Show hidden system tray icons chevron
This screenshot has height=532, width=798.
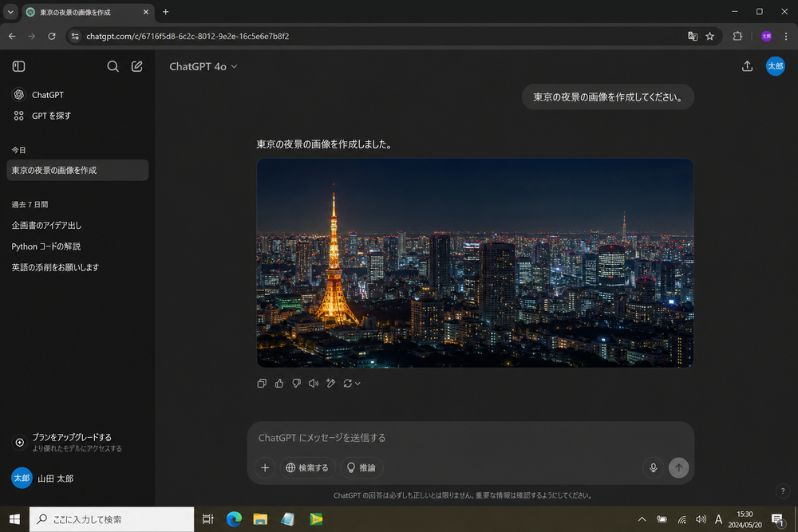click(x=642, y=519)
